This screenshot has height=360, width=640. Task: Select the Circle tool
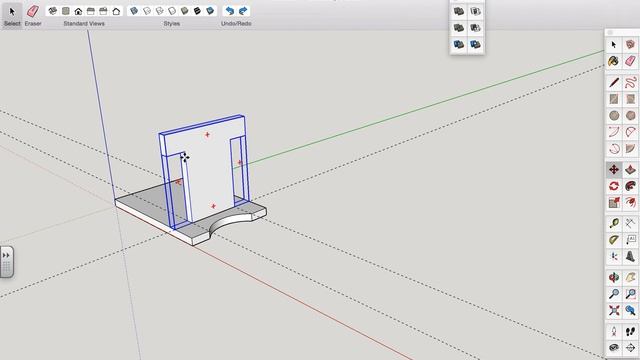(614, 116)
